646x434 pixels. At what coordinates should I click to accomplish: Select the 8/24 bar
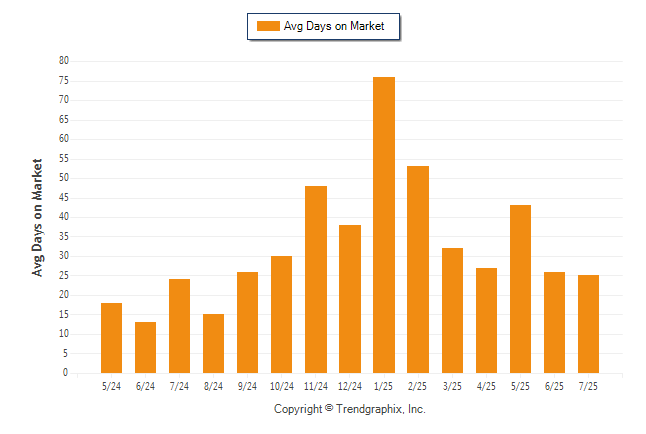213,344
